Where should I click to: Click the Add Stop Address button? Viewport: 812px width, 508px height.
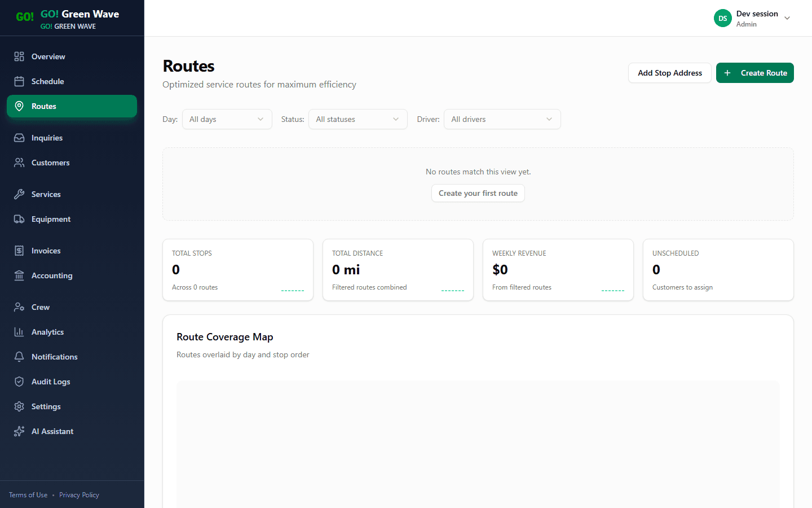669,73
